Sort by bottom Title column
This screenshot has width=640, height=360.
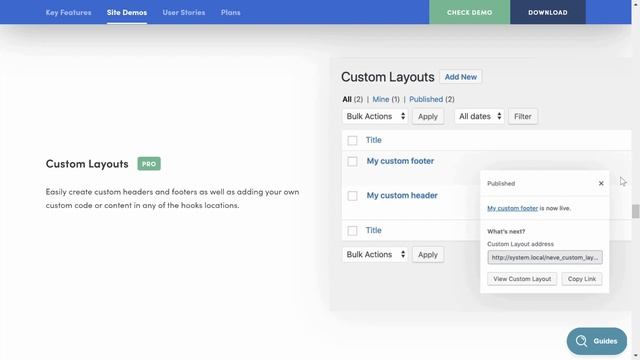(x=373, y=230)
